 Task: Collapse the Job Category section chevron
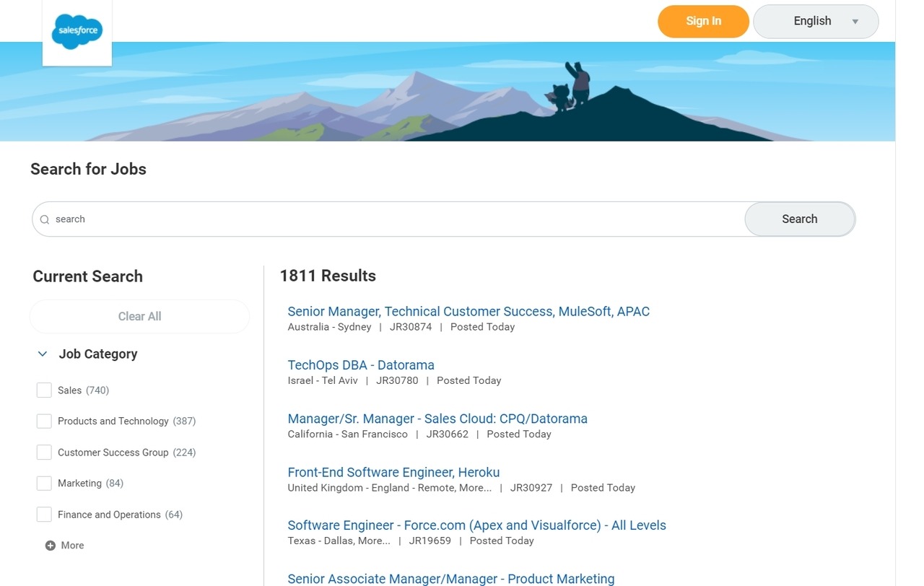[x=43, y=354]
